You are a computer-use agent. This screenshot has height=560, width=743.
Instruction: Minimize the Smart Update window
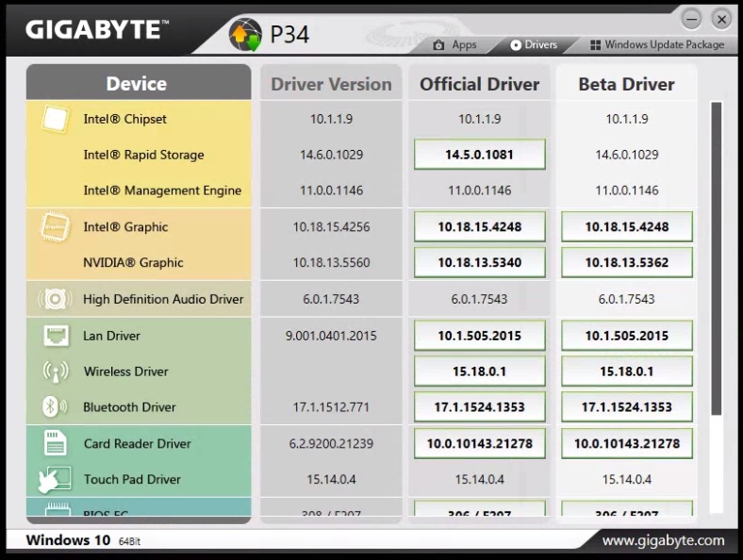691,20
